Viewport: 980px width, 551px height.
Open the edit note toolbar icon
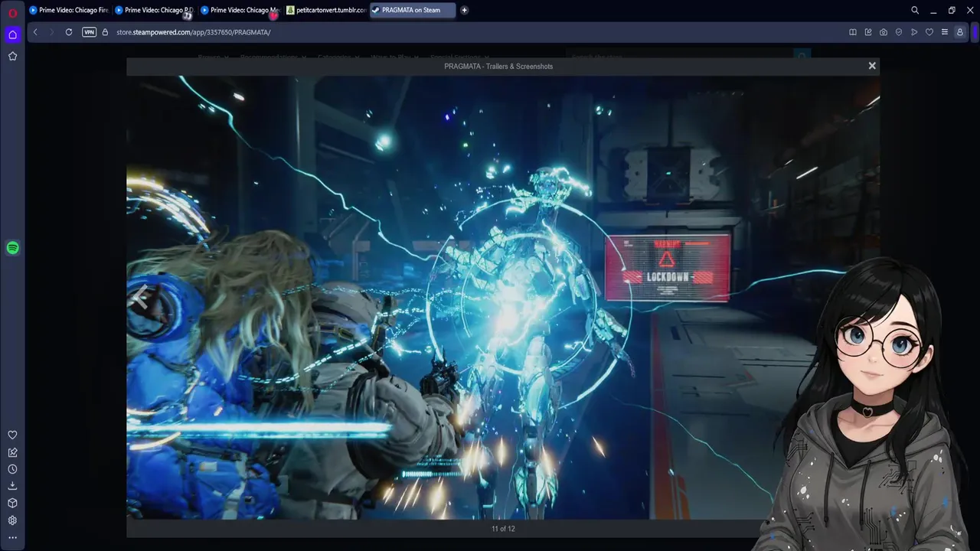pos(868,32)
